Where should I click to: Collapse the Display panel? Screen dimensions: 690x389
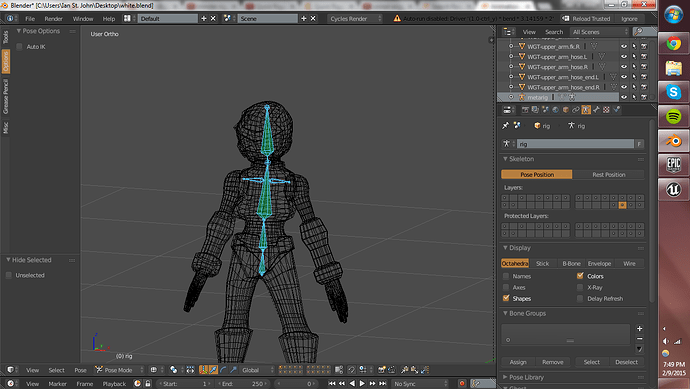point(505,248)
